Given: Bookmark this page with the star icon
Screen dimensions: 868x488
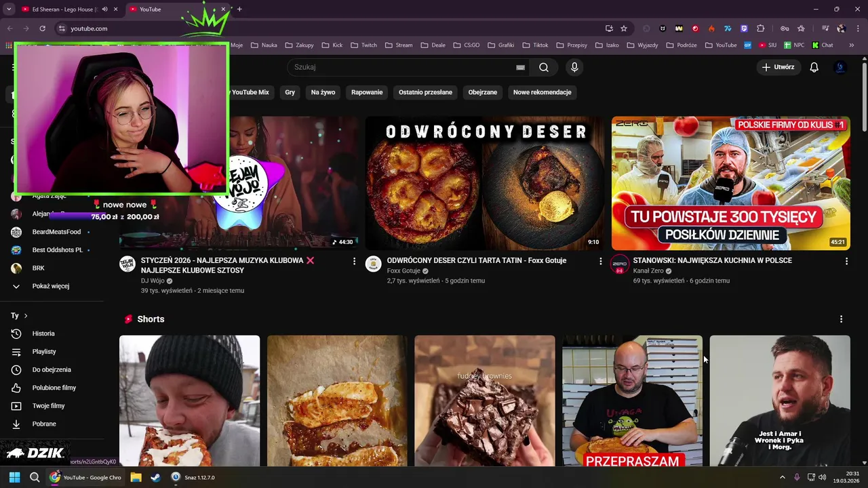Looking at the screenshot, I should point(624,28).
